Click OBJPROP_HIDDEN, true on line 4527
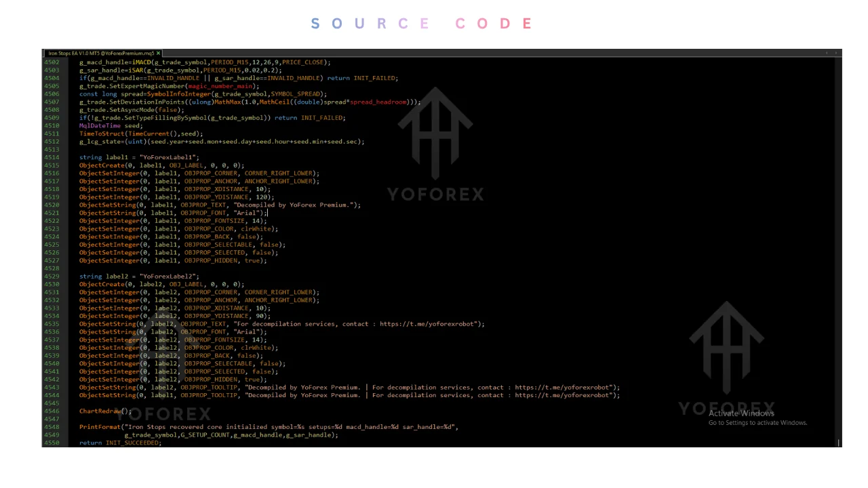Image resolution: width=868 pixels, height=488 pixels. [222, 261]
